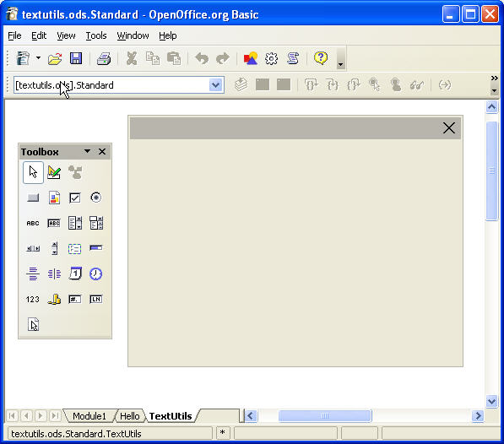The image size is (504, 444).
Task: Choose the Push Button control tool
Action: coord(33,198)
